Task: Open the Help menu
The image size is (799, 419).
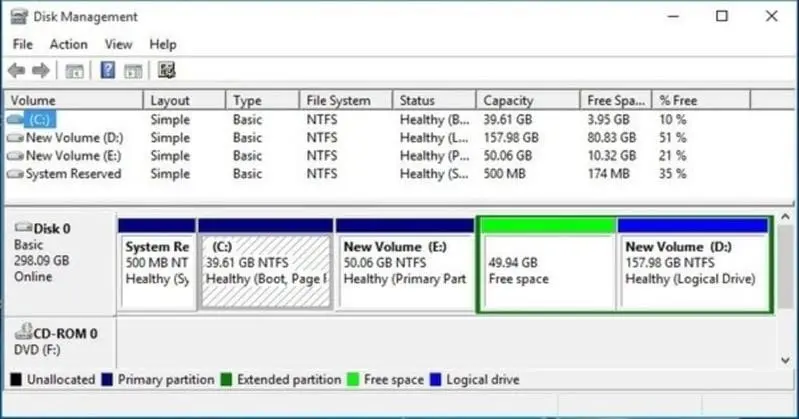Action: tap(163, 44)
